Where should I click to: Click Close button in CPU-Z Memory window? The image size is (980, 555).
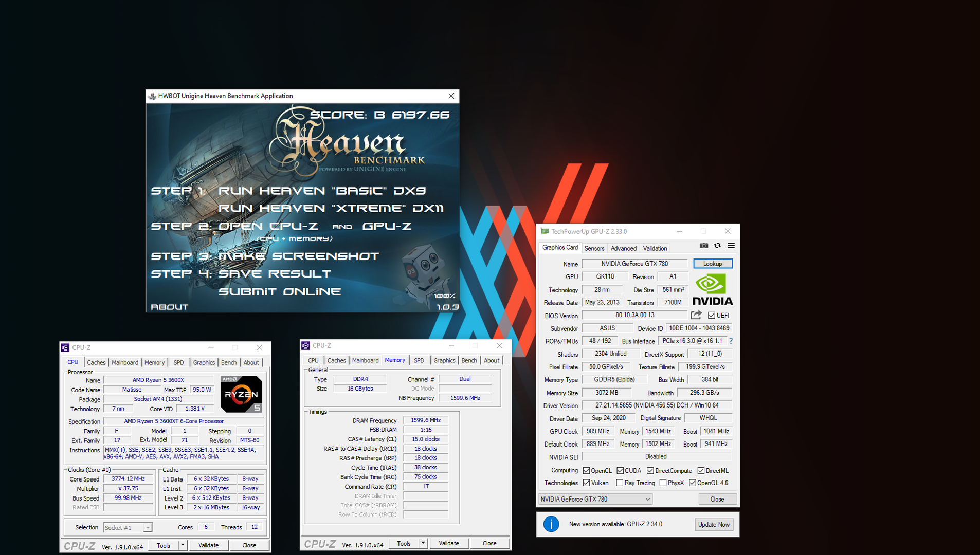click(x=489, y=543)
